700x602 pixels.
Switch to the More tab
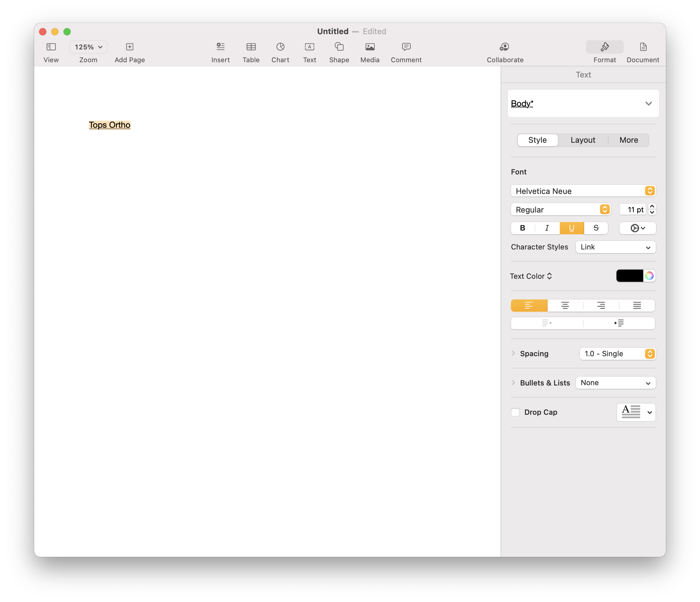[x=628, y=140]
